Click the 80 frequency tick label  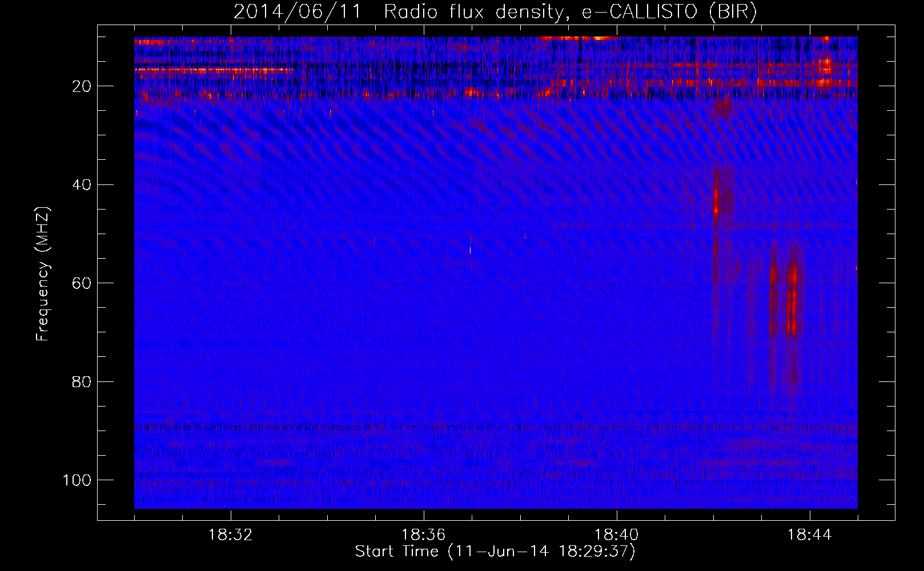pyautogui.click(x=82, y=381)
